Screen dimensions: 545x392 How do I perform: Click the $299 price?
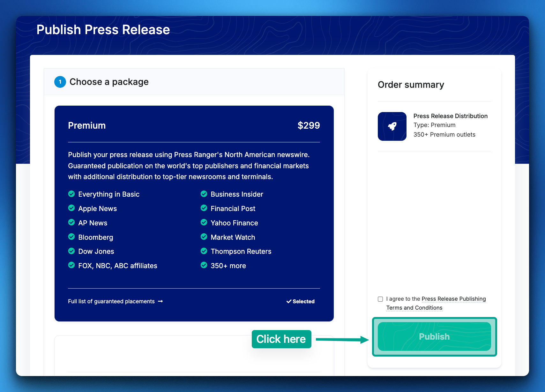click(x=309, y=125)
